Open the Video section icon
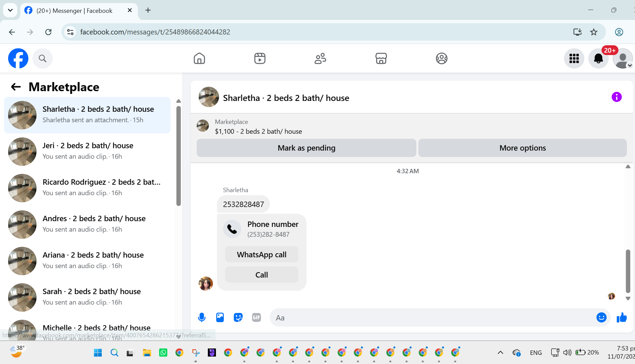This screenshot has width=635, height=364. click(x=260, y=58)
